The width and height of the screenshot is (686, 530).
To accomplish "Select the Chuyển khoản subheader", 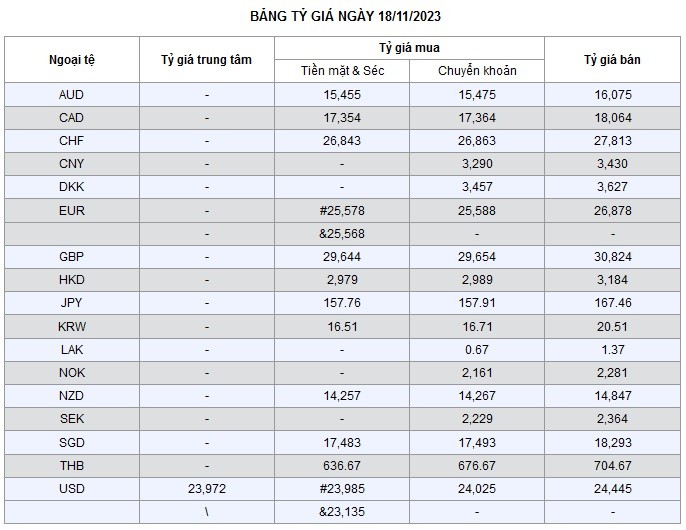I will (x=476, y=71).
